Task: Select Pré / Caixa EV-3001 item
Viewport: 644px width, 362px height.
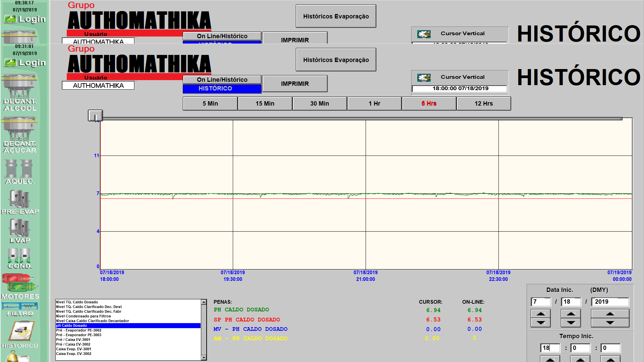Action: click(x=128, y=340)
